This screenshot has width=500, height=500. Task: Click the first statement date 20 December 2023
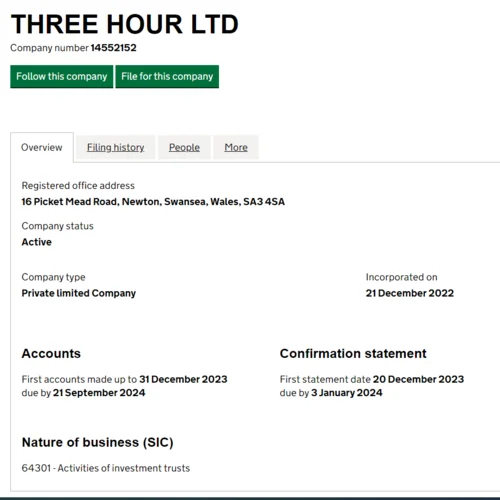coord(418,379)
